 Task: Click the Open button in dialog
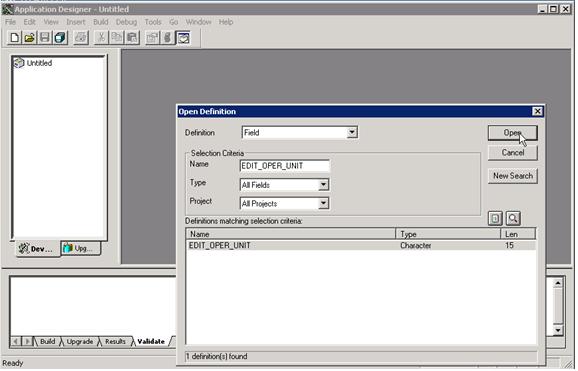513,133
